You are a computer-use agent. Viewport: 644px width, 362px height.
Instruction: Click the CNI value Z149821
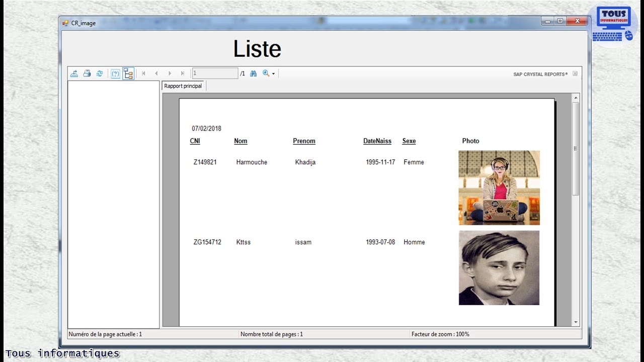(x=205, y=162)
